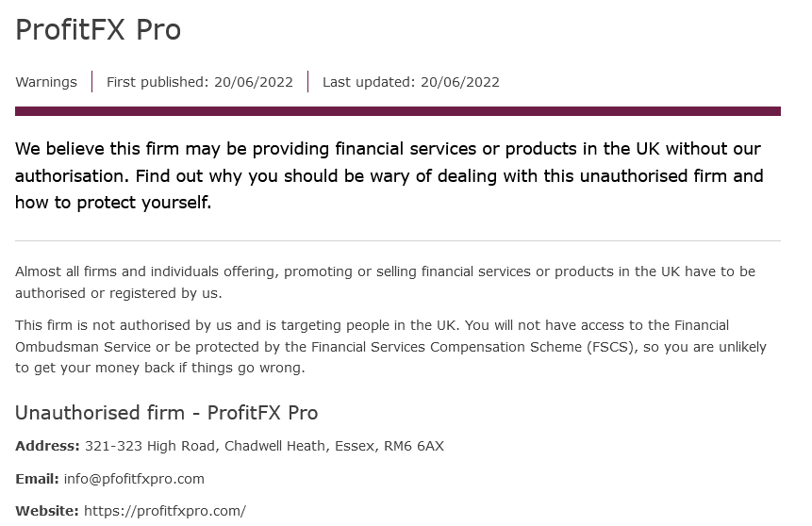This screenshot has height=526, width=812.
Task: Click the 'how to protect yourself' text
Action: pos(113,203)
